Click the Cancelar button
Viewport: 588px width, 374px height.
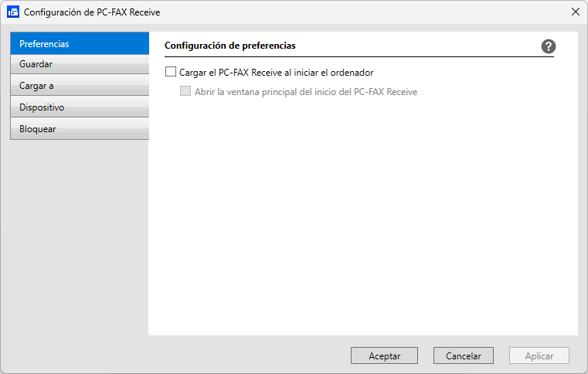click(464, 356)
